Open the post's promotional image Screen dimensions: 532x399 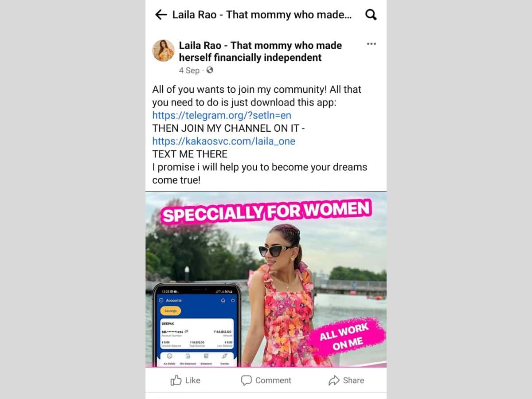(x=266, y=279)
